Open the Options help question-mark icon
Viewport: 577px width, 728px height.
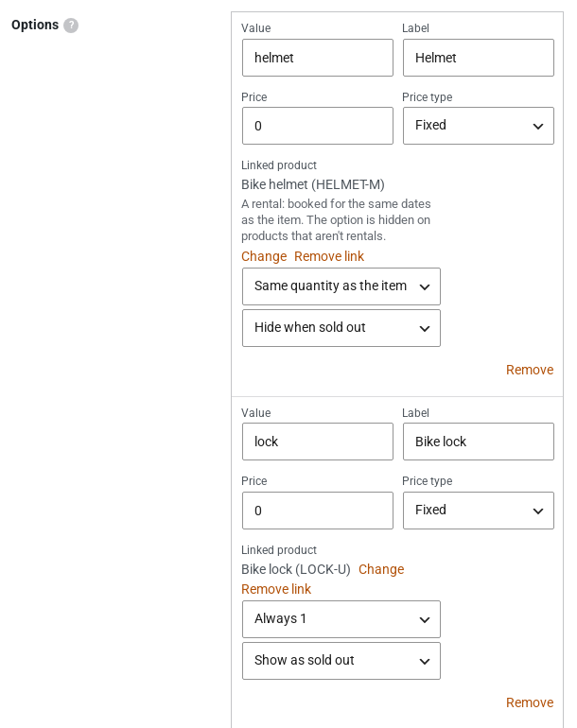click(x=71, y=26)
